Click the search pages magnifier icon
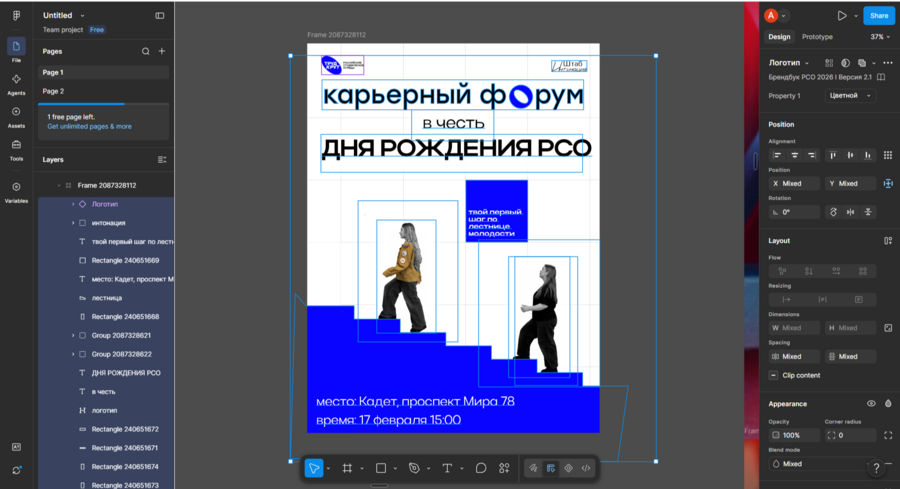The height and width of the screenshot is (489, 900). pos(146,51)
